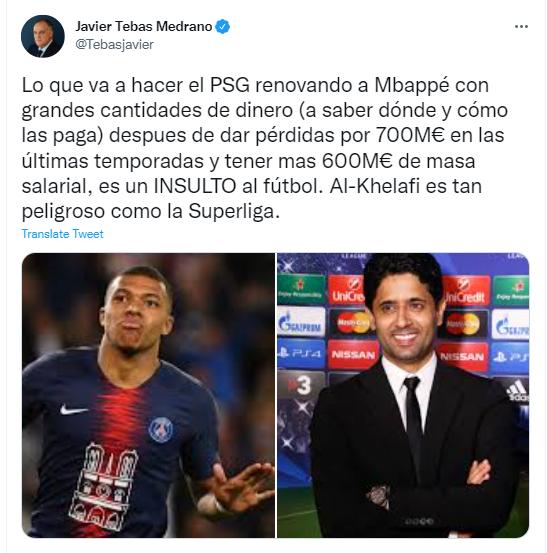Click the word INSULTO in tweet

pyautogui.click(x=195, y=186)
